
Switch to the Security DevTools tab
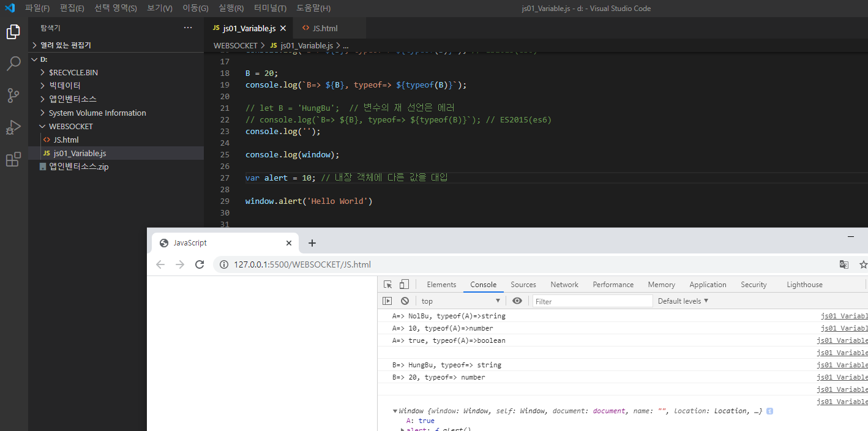coord(754,285)
